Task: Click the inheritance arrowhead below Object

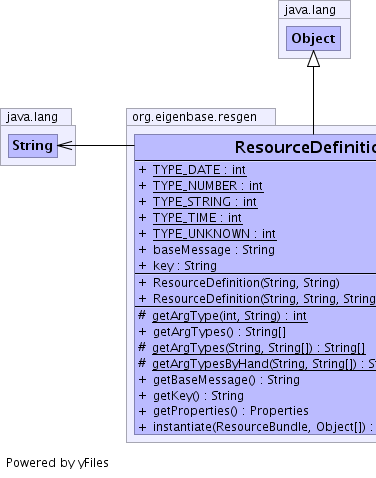Action: point(313,59)
